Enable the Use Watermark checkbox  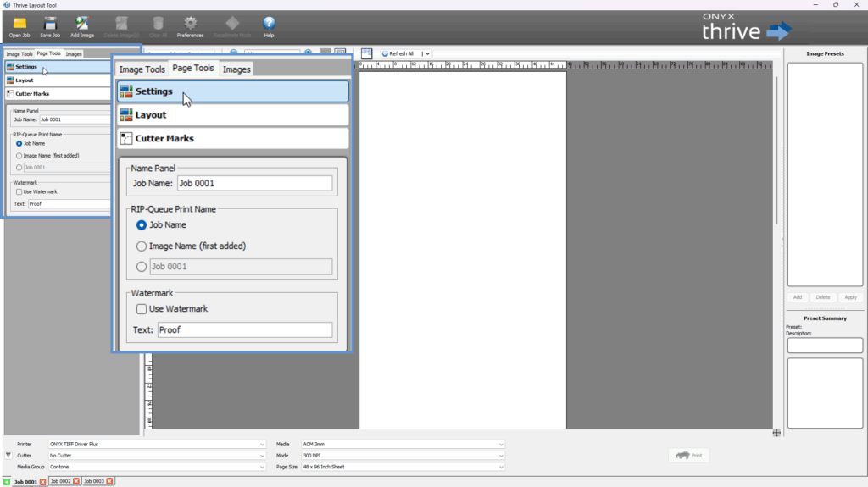pos(142,309)
